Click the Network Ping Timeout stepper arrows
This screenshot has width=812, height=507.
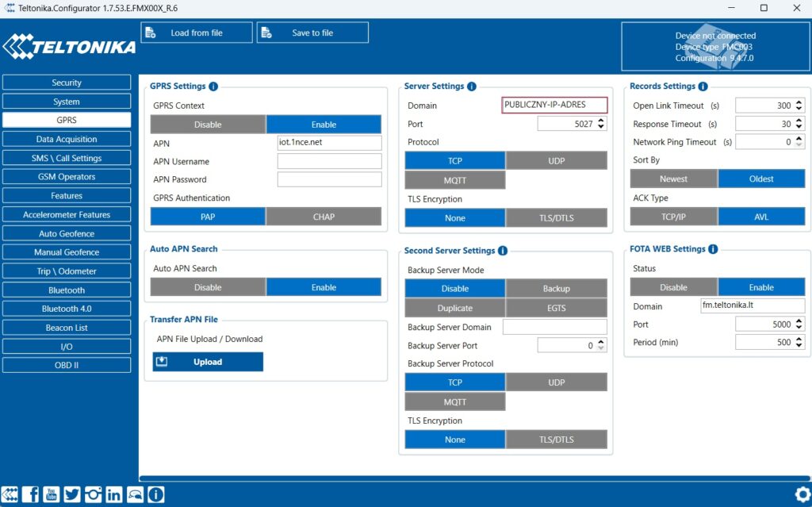click(x=799, y=141)
